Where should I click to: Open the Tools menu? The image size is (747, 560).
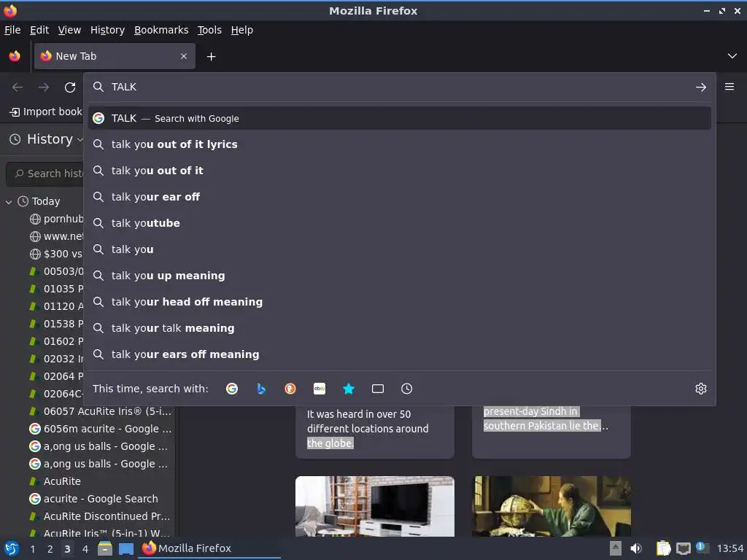(209, 30)
